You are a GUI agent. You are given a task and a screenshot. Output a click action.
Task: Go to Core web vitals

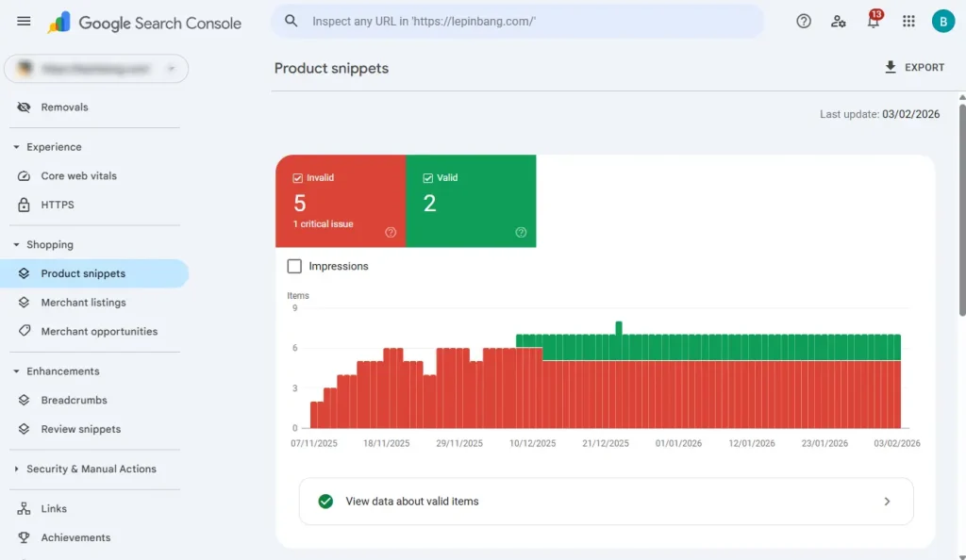click(78, 176)
